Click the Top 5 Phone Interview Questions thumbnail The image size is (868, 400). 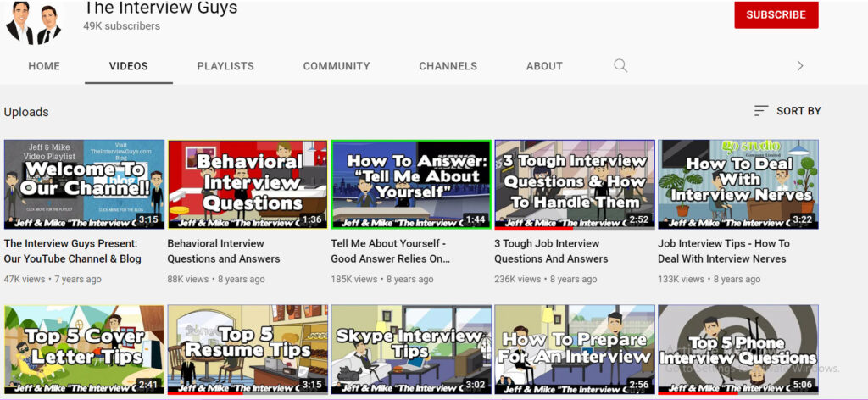[x=738, y=349]
